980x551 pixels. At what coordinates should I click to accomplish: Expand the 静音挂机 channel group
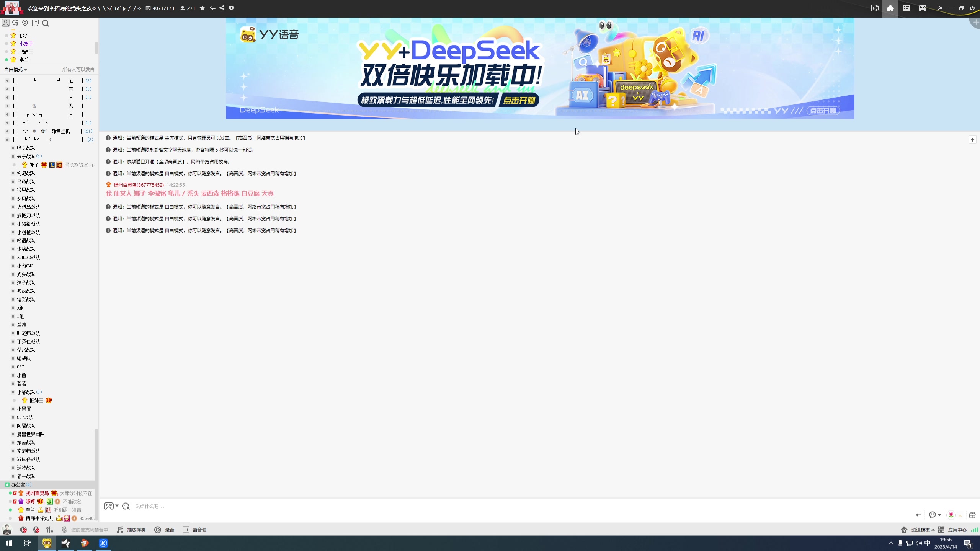tap(7, 131)
